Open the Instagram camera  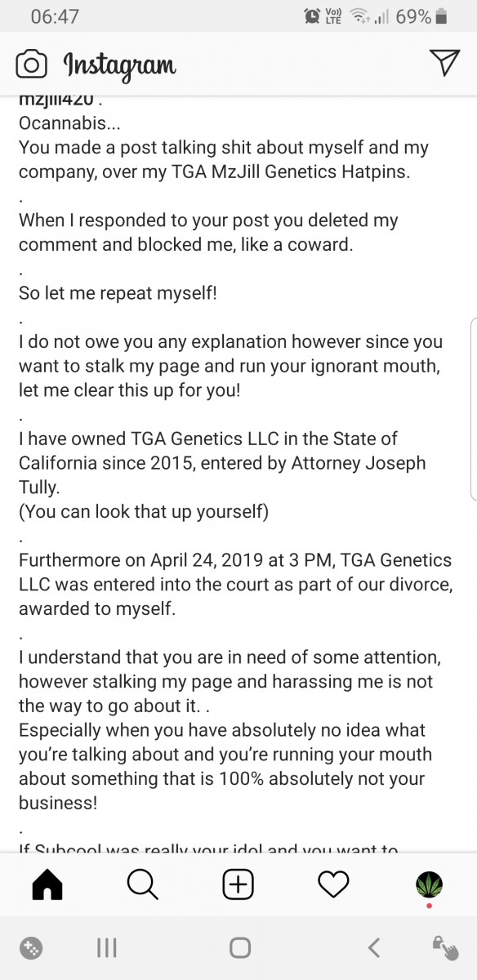tap(31, 65)
